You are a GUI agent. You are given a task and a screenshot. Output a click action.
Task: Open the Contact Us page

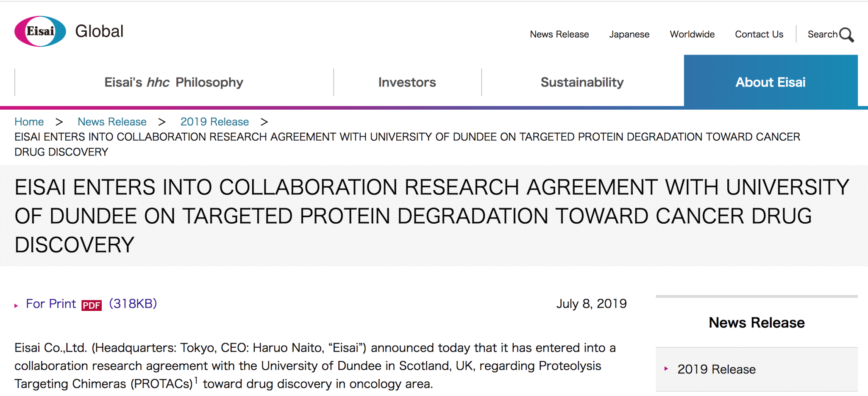tap(759, 34)
